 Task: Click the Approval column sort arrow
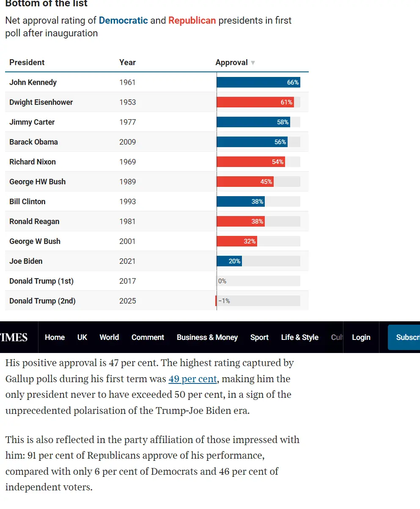click(253, 63)
